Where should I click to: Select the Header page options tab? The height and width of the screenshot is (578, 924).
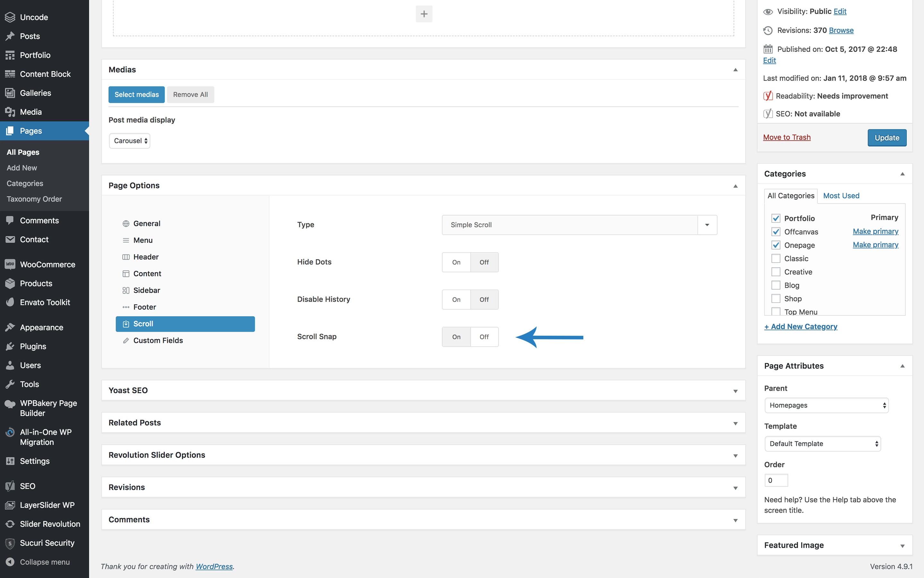coord(146,257)
